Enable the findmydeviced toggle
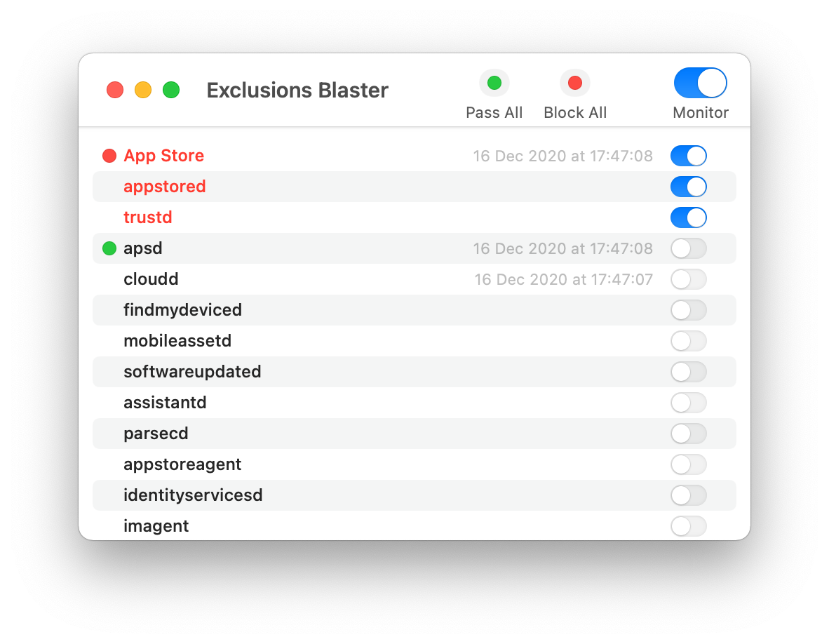 click(x=688, y=310)
